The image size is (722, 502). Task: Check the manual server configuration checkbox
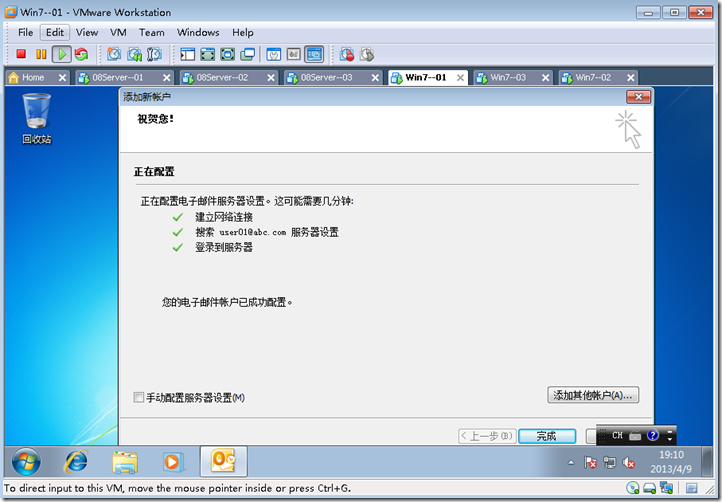click(x=139, y=397)
